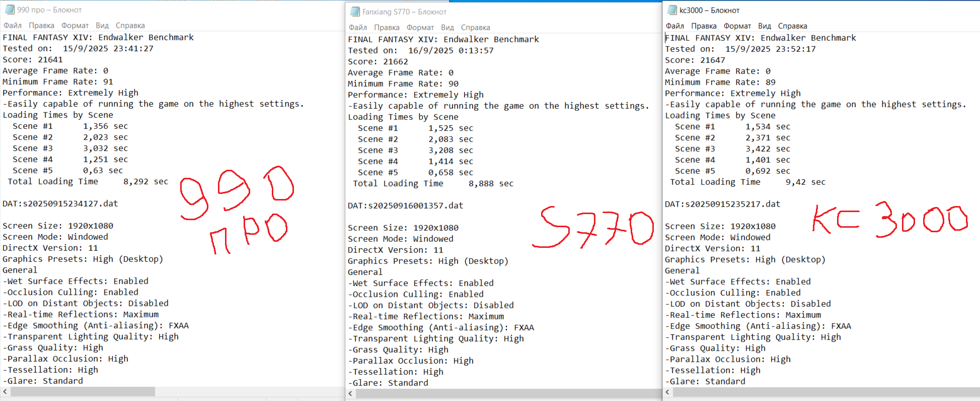
Task: Click 'DAT:s20250915234127.dat' in the 990 про window
Action: point(60,204)
